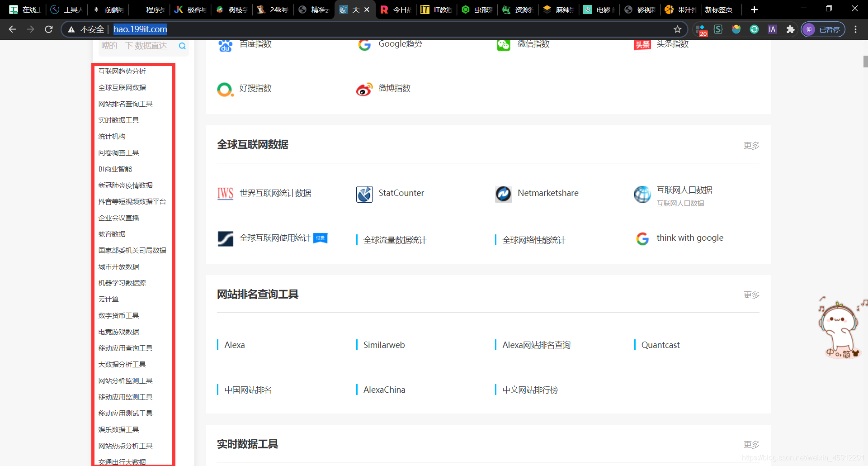Open a new tab with plus button

point(754,10)
